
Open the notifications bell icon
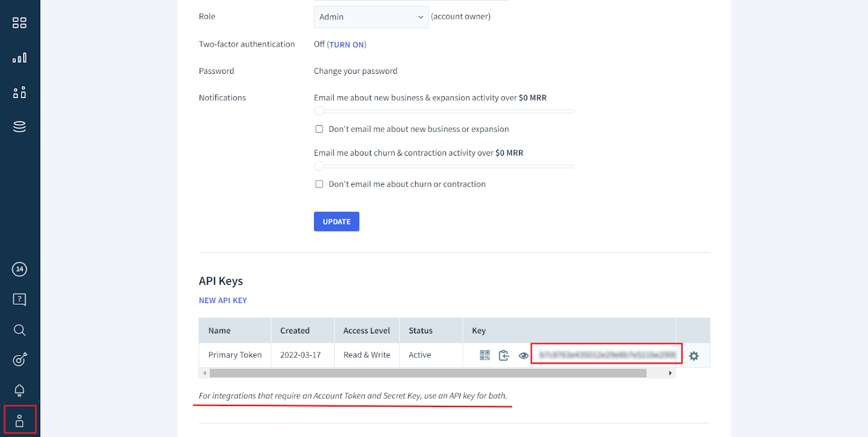point(20,390)
